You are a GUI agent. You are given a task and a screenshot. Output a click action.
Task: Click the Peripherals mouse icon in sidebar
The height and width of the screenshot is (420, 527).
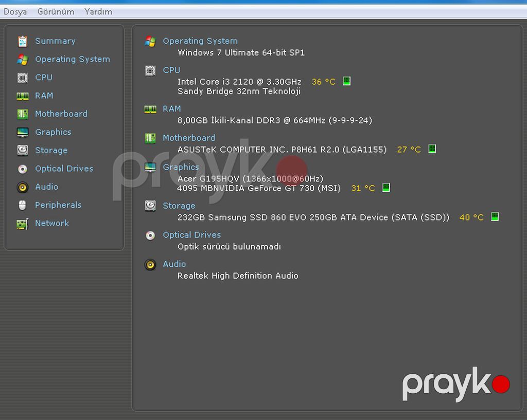click(23, 205)
